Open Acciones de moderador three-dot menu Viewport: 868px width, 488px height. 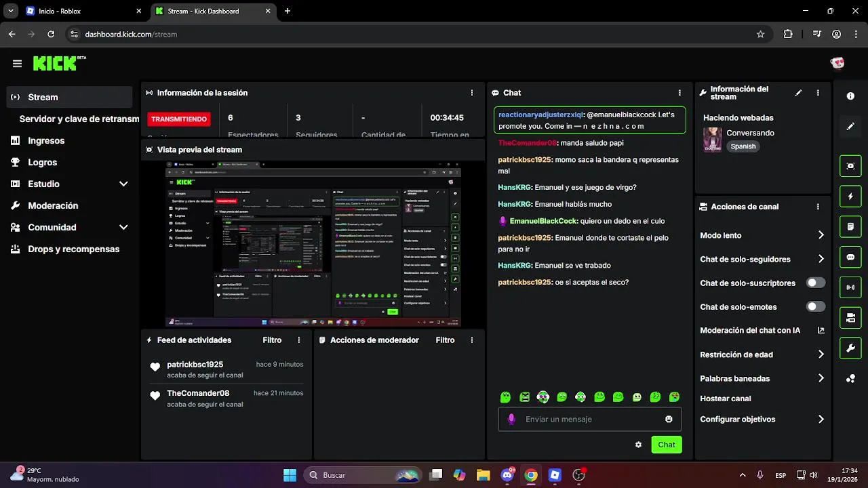[472, 340]
